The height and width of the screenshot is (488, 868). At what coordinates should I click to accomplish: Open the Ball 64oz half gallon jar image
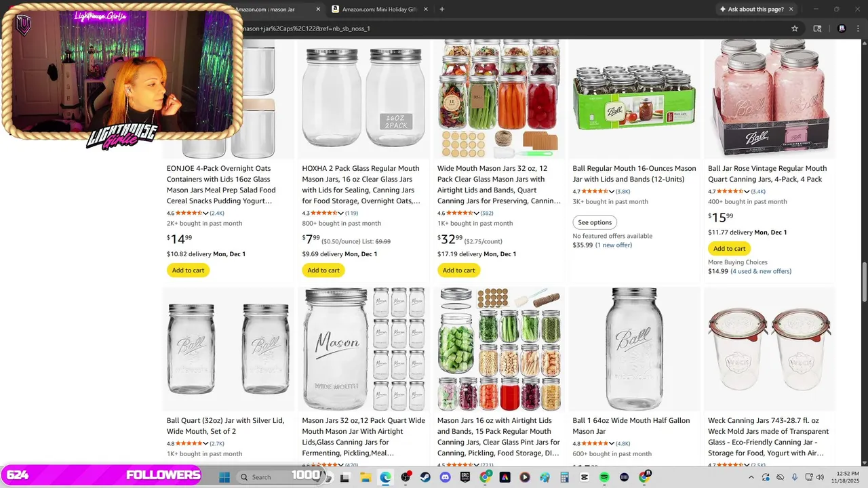pyautogui.click(x=633, y=348)
